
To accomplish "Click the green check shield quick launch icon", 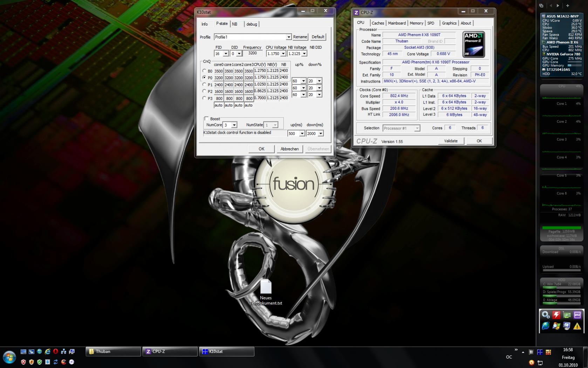I will (39, 362).
